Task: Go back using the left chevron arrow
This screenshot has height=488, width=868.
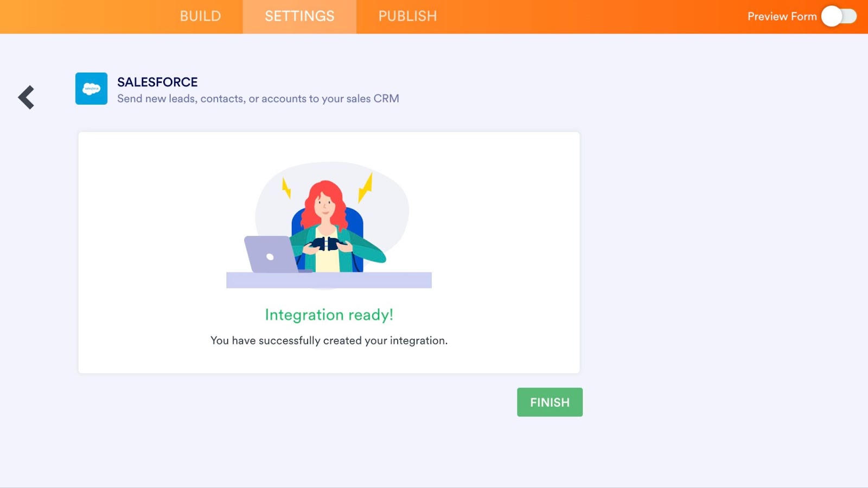Action: [x=26, y=98]
